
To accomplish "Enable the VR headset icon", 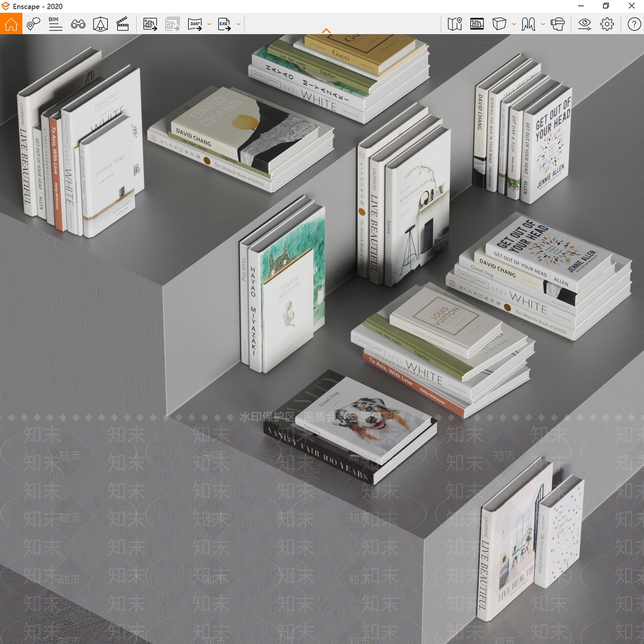I will [x=557, y=24].
